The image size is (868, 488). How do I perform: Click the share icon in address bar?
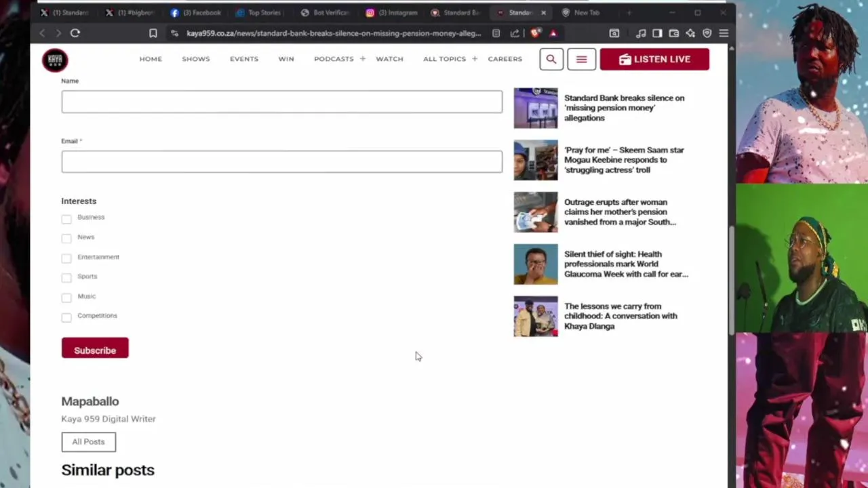[x=515, y=33]
